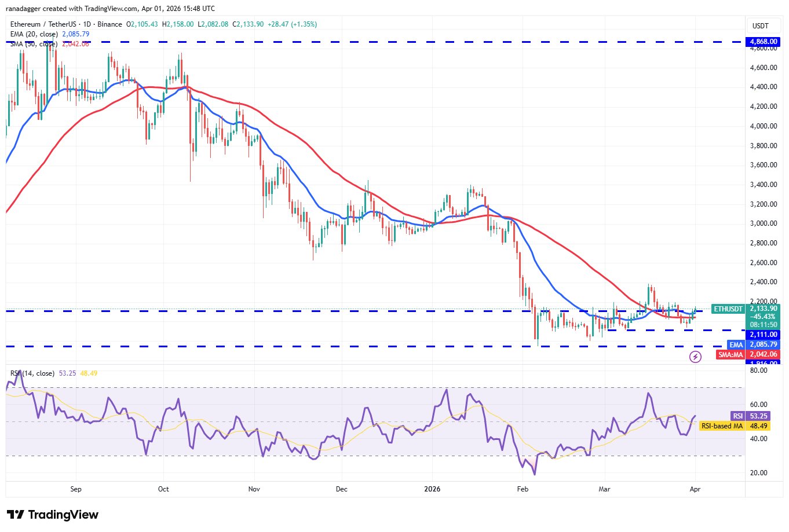Click the green ETHUSDT price label

tap(728, 309)
